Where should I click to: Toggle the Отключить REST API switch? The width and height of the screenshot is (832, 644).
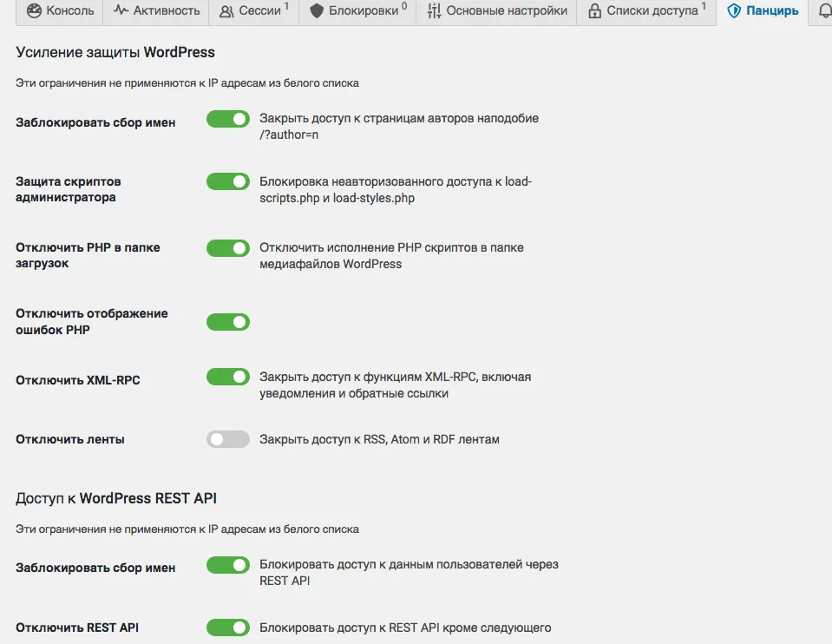[x=228, y=628]
